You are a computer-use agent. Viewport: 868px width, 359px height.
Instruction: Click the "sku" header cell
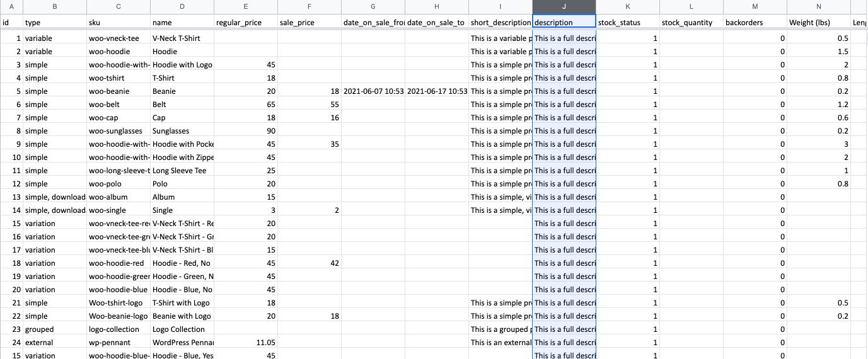(119, 23)
